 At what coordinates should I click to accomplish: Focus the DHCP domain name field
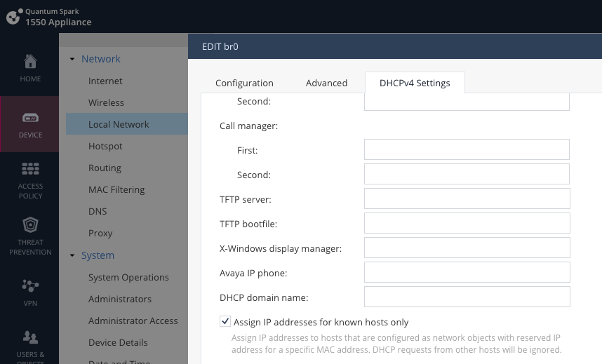[467, 297]
